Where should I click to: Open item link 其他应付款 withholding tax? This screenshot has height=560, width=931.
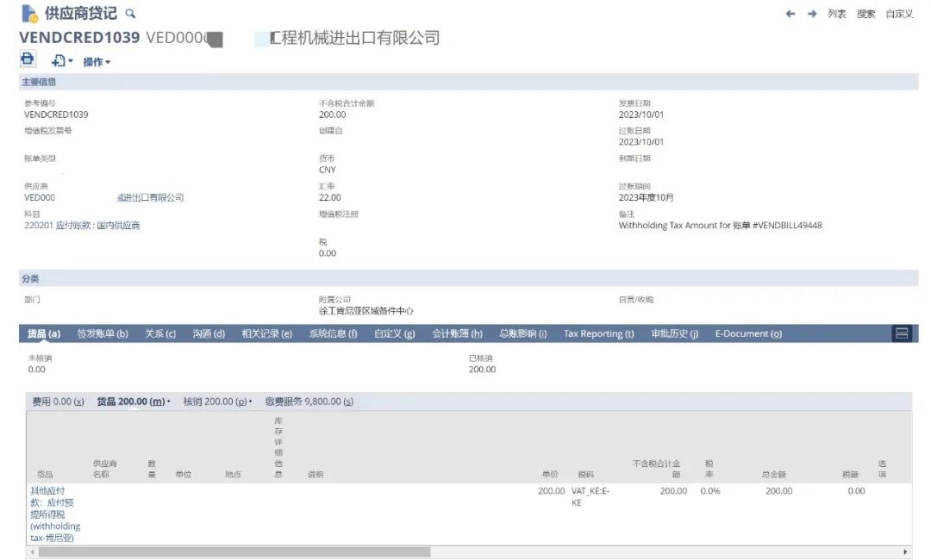[x=54, y=514]
